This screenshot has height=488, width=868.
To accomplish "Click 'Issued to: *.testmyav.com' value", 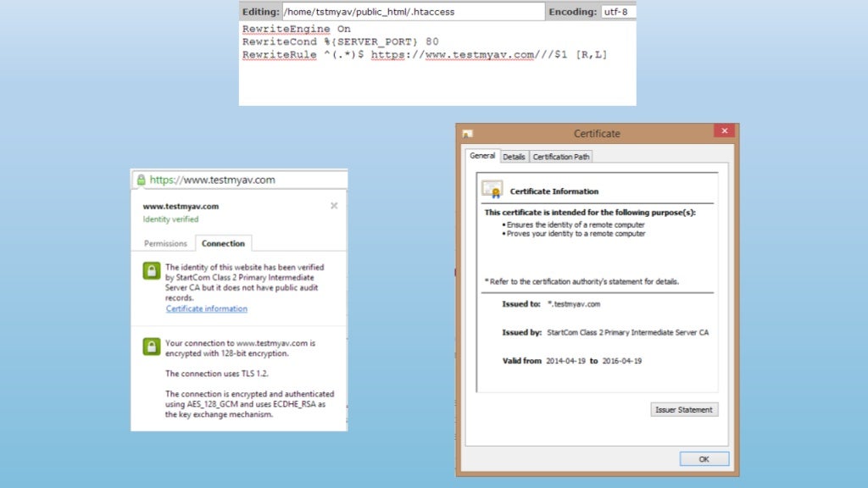I will [574, 304].
